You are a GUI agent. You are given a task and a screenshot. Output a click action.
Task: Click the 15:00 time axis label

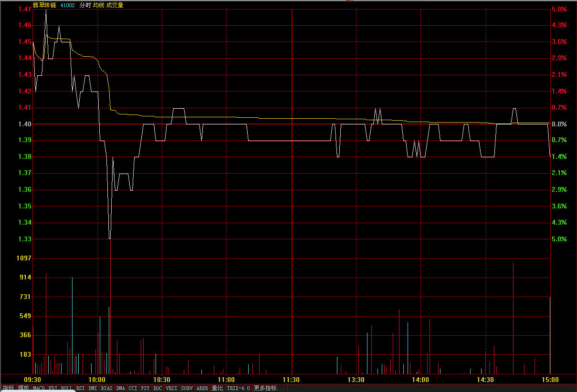tap(550, 380)
